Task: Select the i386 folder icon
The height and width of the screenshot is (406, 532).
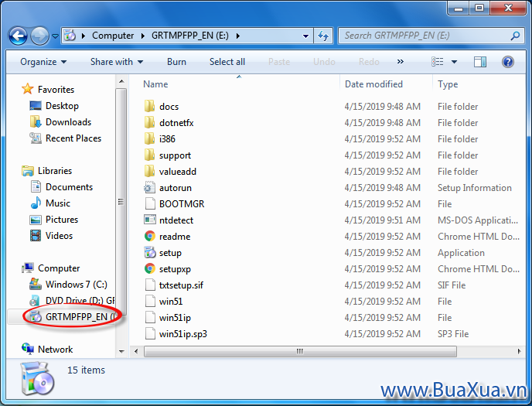Action: (x=149, y=138)
